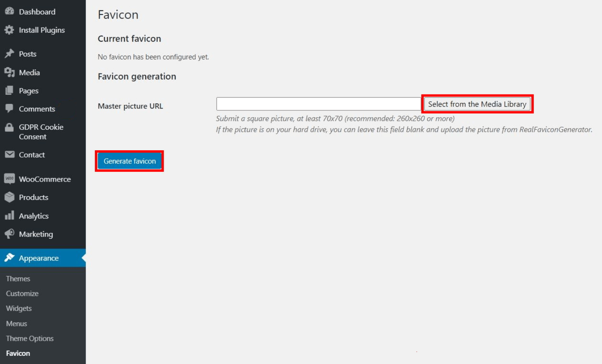Viewport: 602px width, 364px height.
Task: Select from the Media Library button
Action: coord(477,104)
